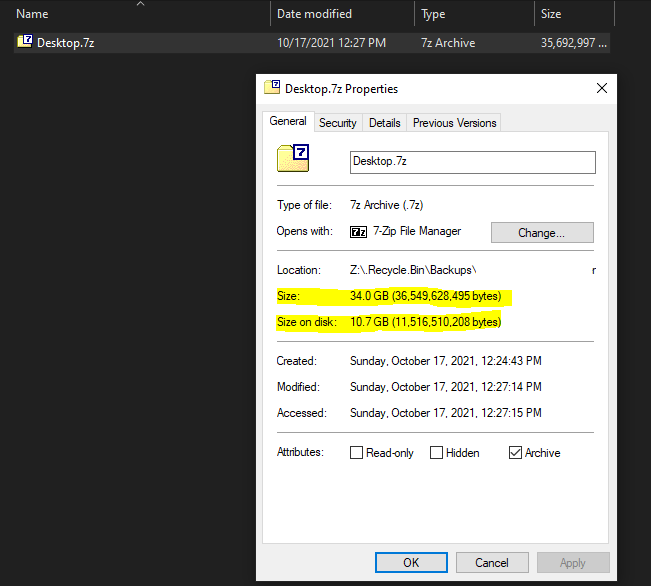Click the Modified date 12:27:14 PM value
The width and height of the screenshot is (651, 586).
click(x=445, y=387)
